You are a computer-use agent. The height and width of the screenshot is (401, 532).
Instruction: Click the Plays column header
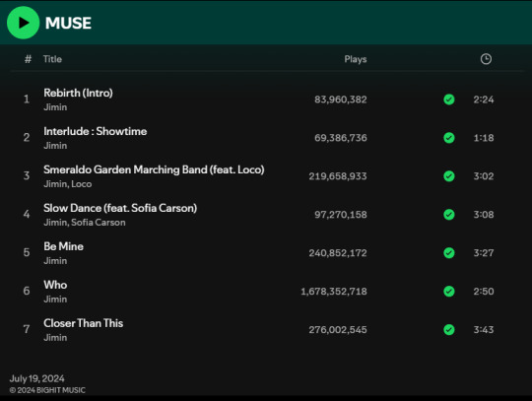click(x=356, y=59)
